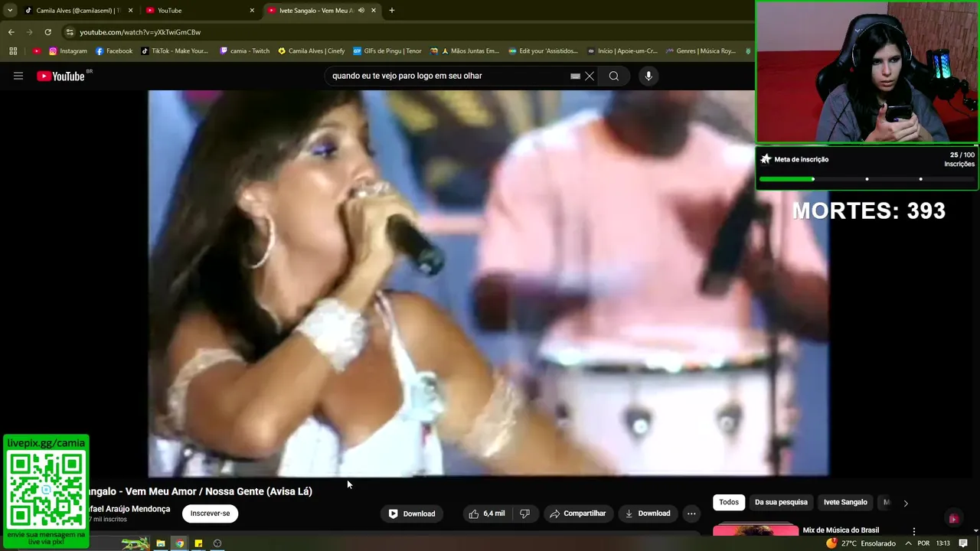Screen dimensions: 980x551
Task: Click the Download button with shield icon
Action: [411, 514]
